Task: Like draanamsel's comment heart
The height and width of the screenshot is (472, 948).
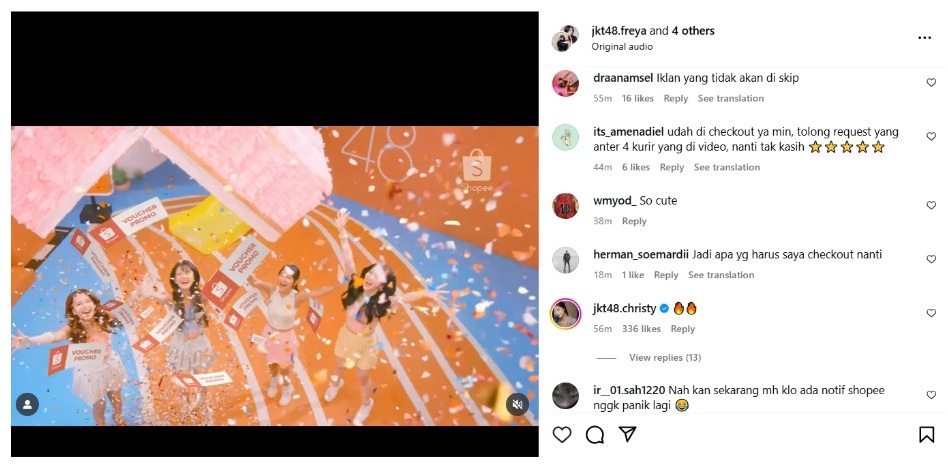Action: (x=931, y=83)
